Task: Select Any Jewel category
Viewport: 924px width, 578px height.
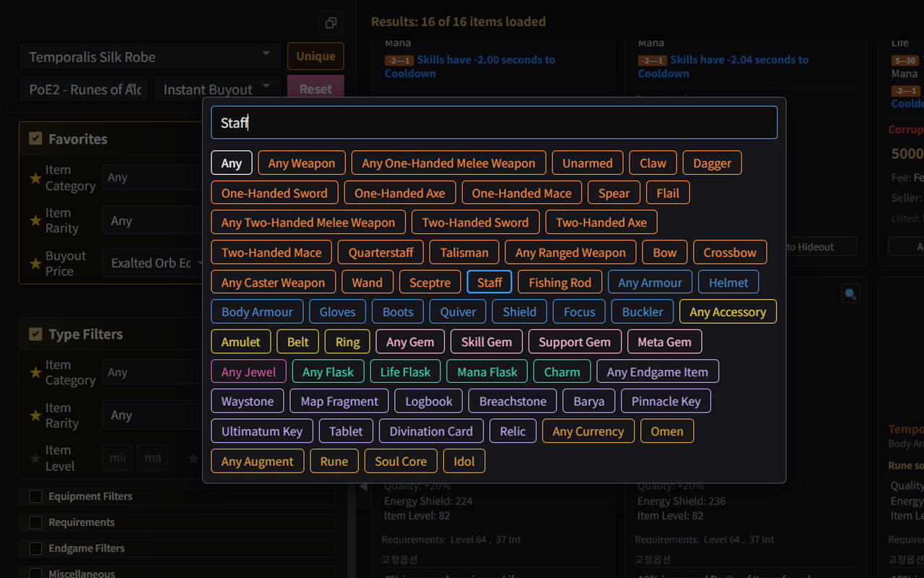Action: (249, 372)
